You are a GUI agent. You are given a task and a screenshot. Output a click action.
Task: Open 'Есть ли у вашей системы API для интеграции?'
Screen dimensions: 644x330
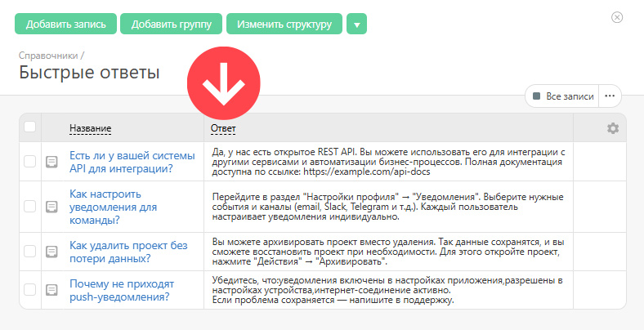click(x=132, y=162)
